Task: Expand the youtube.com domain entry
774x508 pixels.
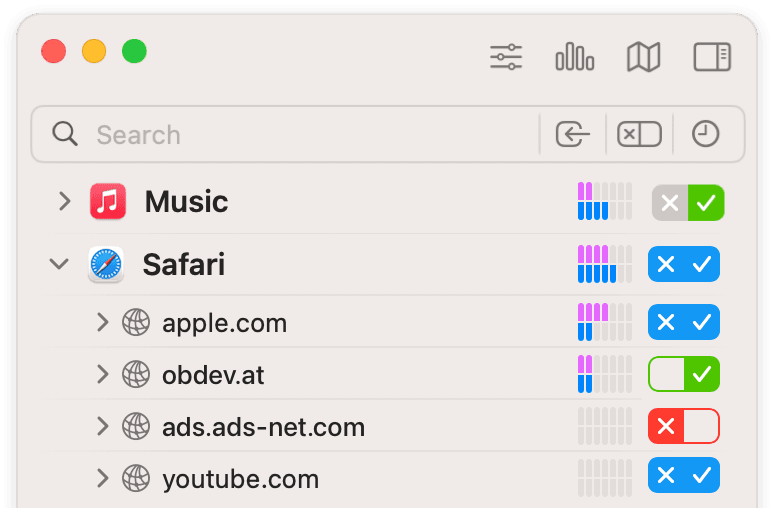Action: coord(102,478)
